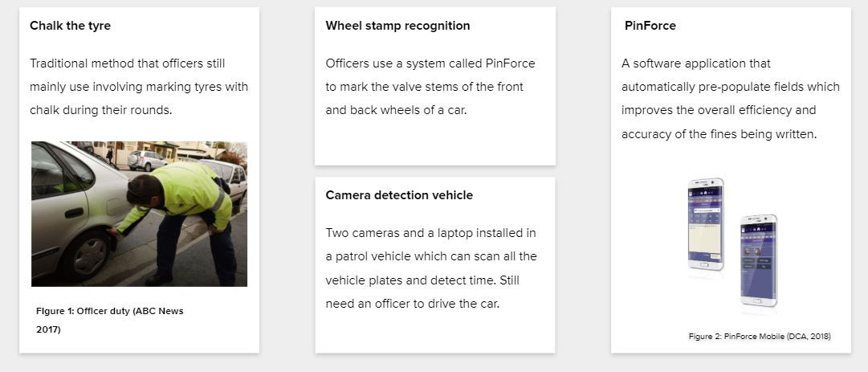Viewport: 868px width, 372px height.
Task: Click the silver car's rear wheel in photo
Action: [91, 255]
